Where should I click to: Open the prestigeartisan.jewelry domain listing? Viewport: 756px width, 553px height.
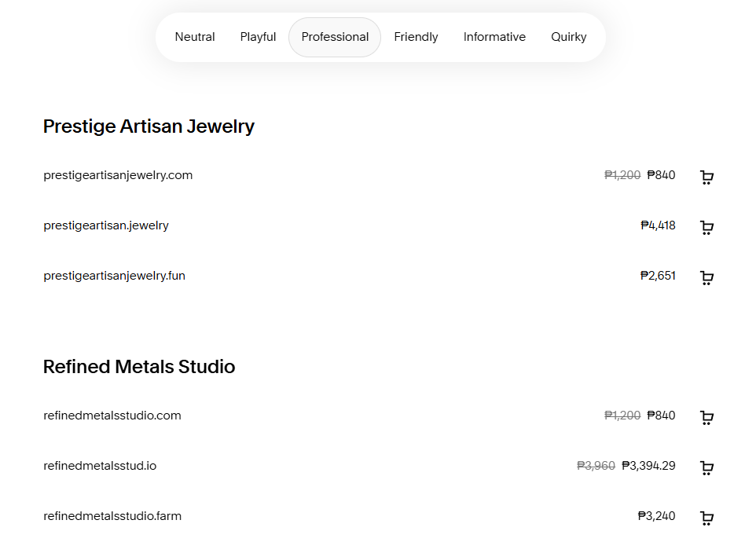(x=106, y=225)
